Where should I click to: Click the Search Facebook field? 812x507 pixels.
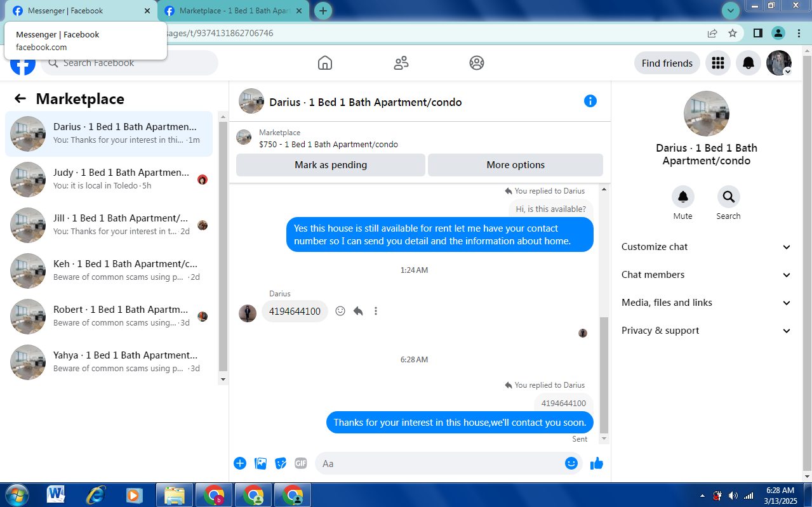point(130,63)
